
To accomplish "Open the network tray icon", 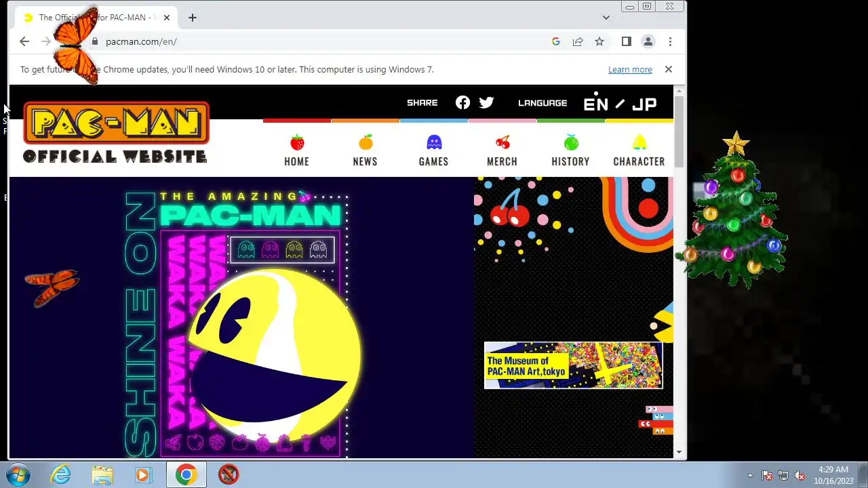I will 783,475.
